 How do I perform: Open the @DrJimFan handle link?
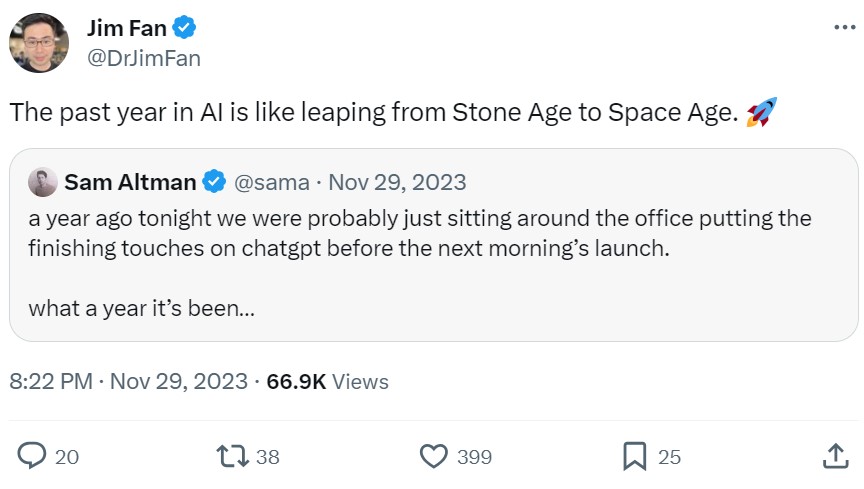tap(144, 58)
